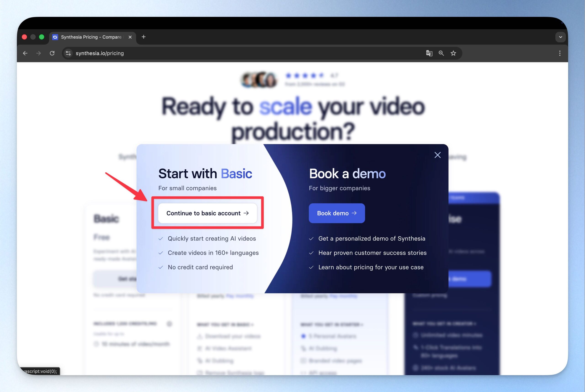
Task: Click Continue to basic account button
Action: (x=207, y=213)
